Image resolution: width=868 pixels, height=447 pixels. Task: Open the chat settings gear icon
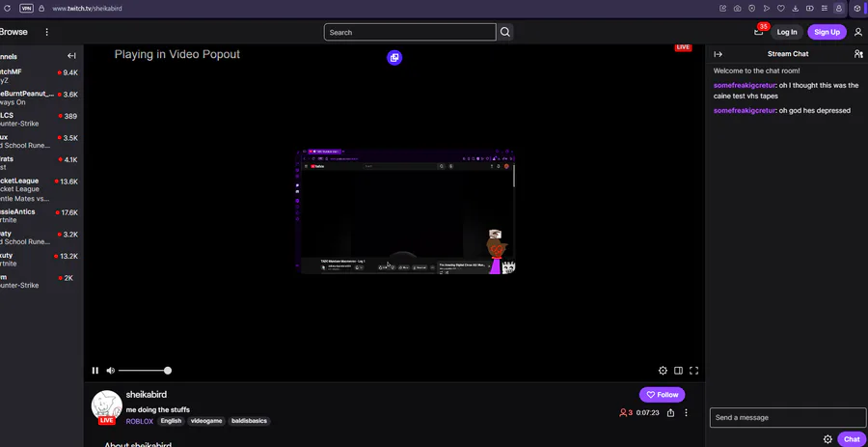point(827,439)
